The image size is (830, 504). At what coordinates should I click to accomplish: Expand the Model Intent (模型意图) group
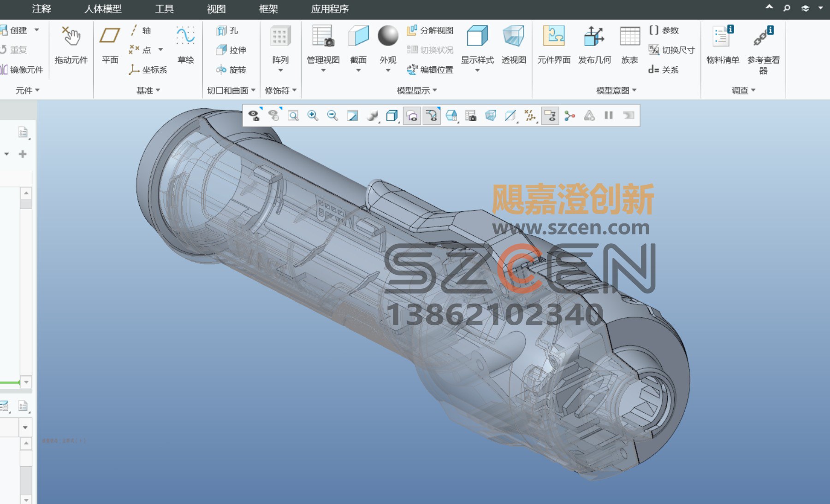coord(616,91)
